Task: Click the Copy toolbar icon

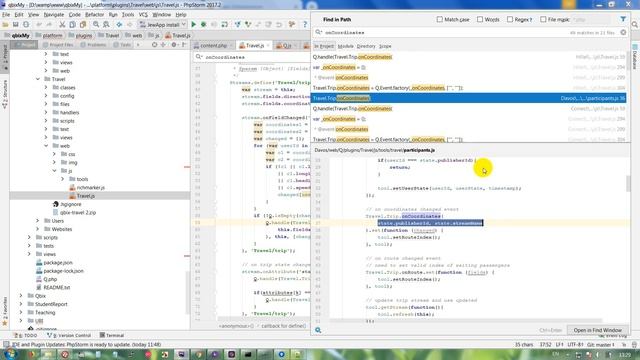Action: [73, 25]
